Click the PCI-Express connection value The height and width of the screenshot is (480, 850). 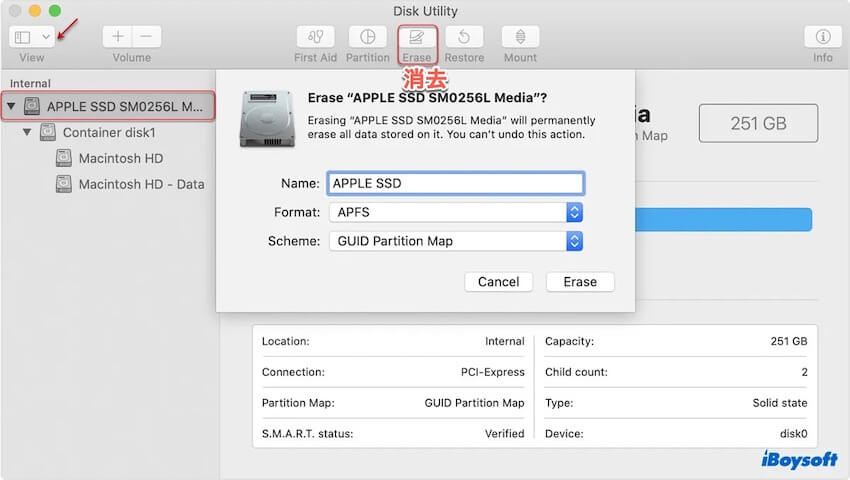tap(493, 372)
